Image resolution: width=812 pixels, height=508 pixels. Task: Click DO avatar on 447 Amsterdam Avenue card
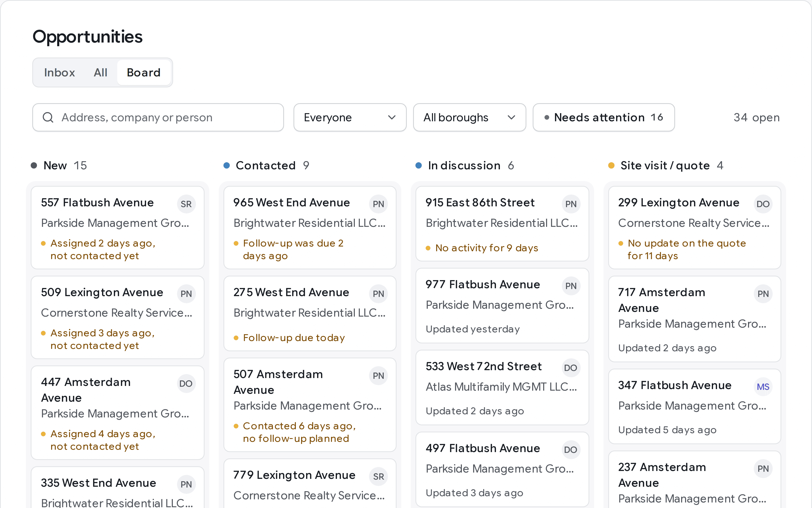pos(186,383)
